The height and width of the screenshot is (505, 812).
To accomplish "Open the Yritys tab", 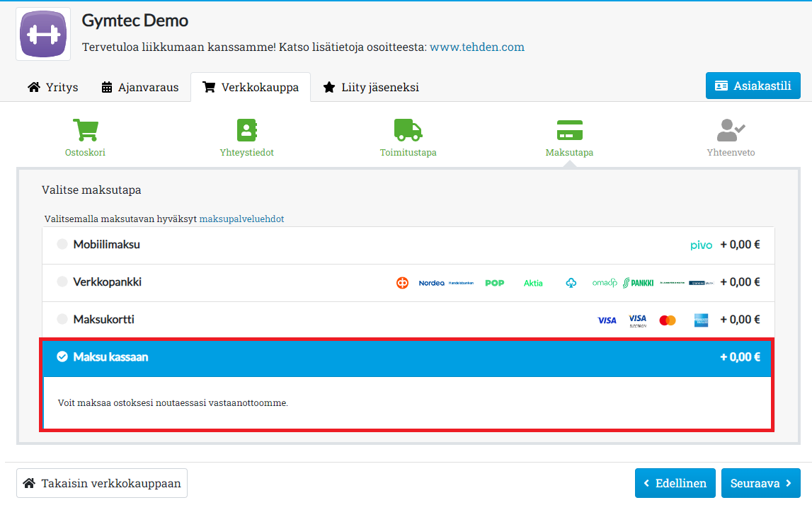I will click(x=53, y=88).
